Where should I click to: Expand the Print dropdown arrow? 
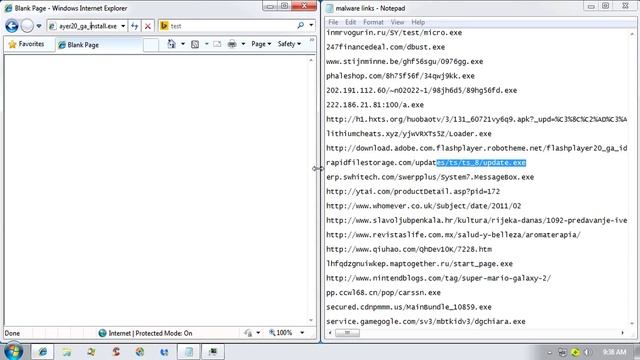coord(243,44)
